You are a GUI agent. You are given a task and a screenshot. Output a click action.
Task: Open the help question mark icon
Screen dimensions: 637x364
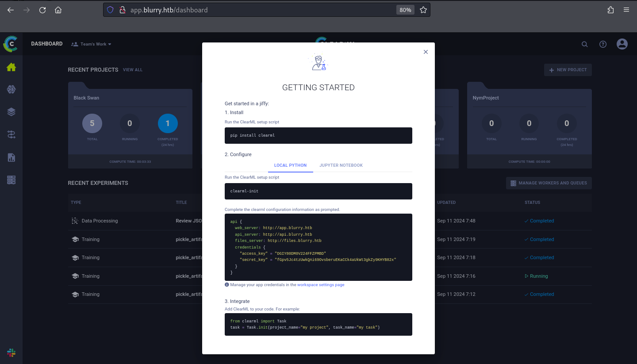603,44
